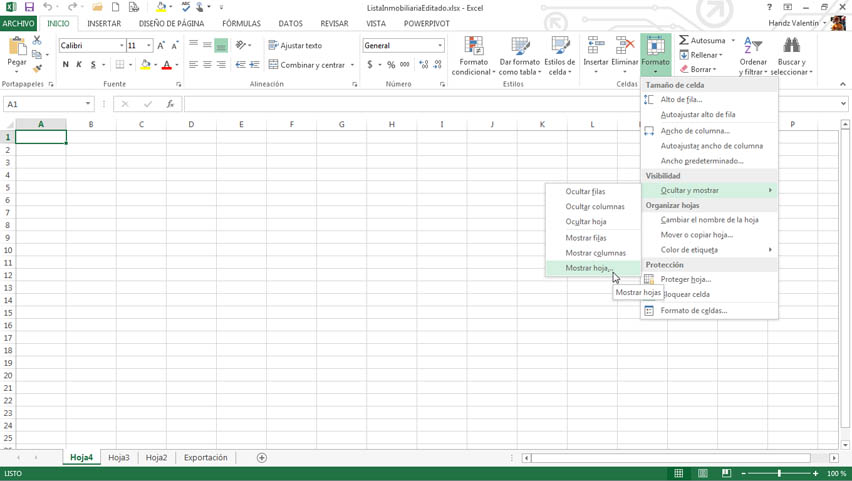
Task: Click the percent style icon
Action: (x=391, y=65)
